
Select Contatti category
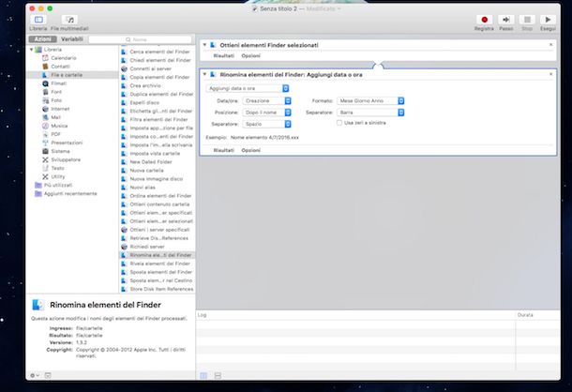click(60, 67)
